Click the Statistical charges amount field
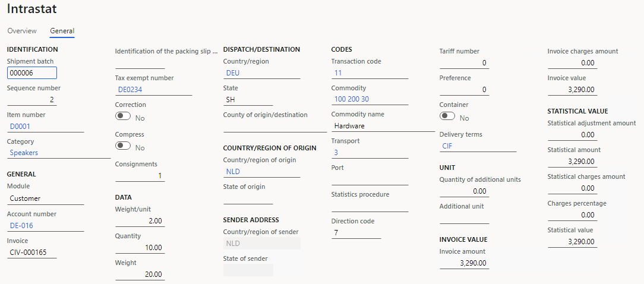This screenshot has height=284, width=644. (x=572, y=188)
